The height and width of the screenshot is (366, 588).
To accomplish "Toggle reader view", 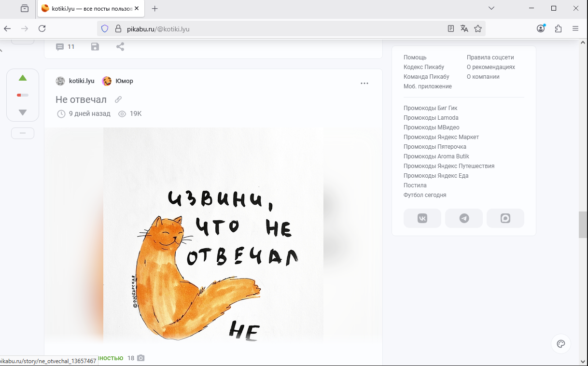I will (x=451, y=28).
